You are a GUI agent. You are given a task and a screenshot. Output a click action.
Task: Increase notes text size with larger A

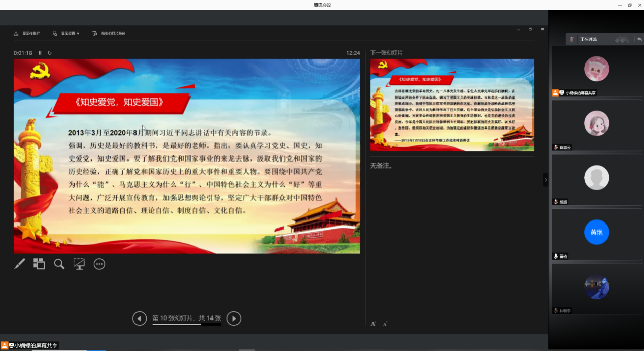point(373,324)
